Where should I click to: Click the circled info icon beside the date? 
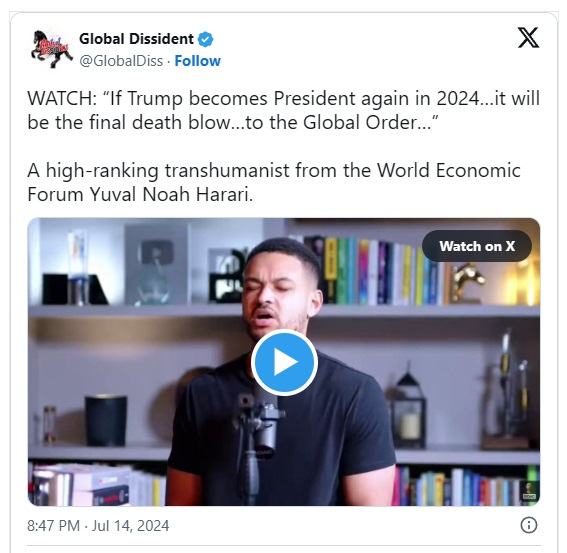[x=529, y=525]
